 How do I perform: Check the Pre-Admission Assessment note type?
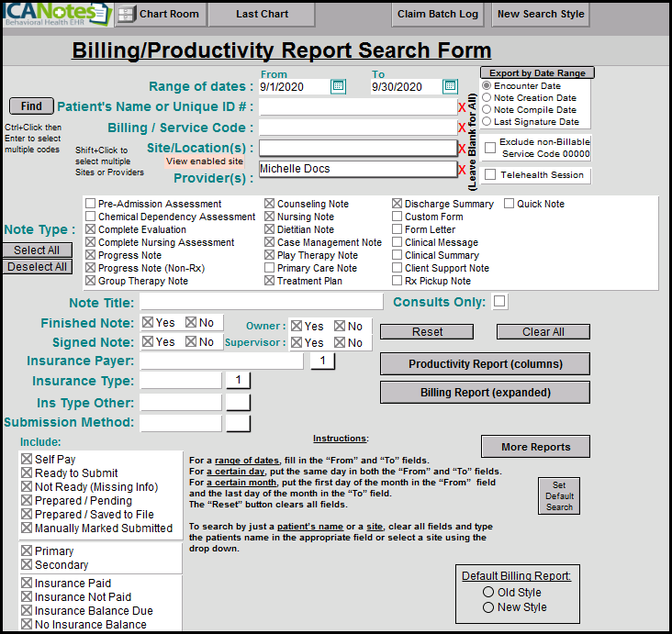(90, 204)
